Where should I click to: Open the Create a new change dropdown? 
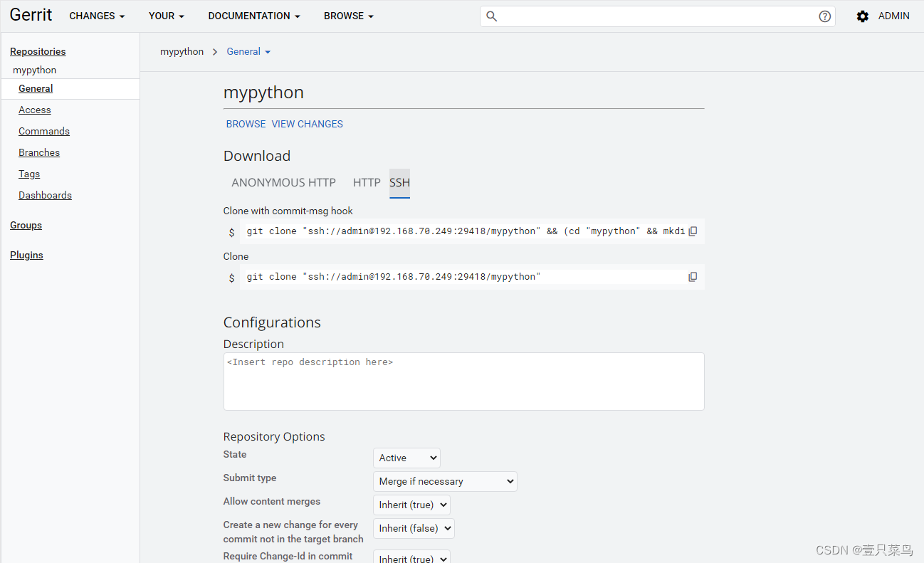click(414, 528)
